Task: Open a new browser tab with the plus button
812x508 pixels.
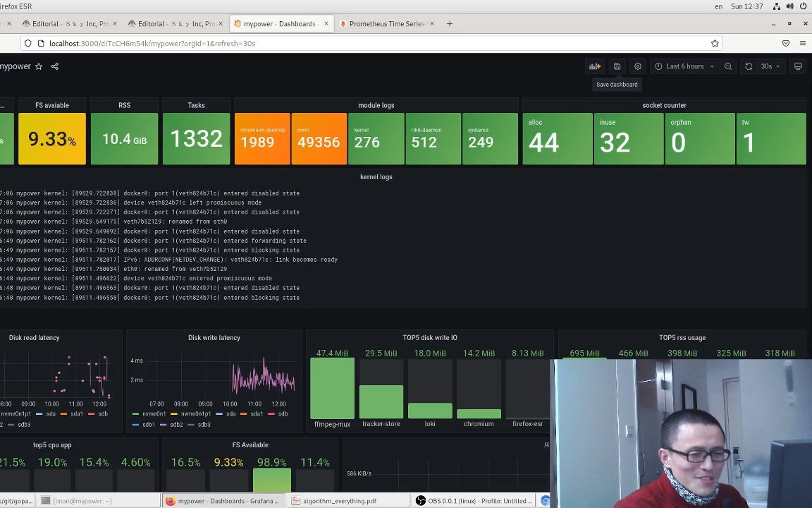Action: [x=450, y=23]
